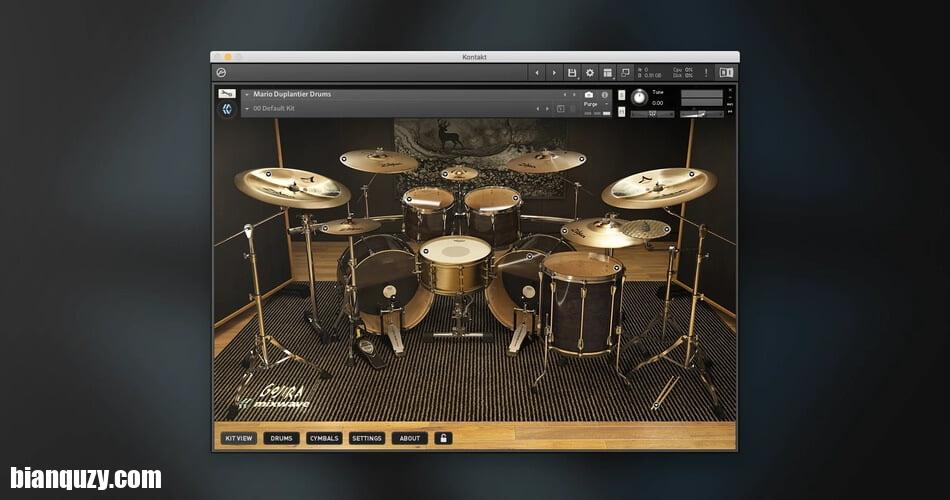Open the workspace layout menu
This screenshot has width=950, height=500.
click(608, 73)
